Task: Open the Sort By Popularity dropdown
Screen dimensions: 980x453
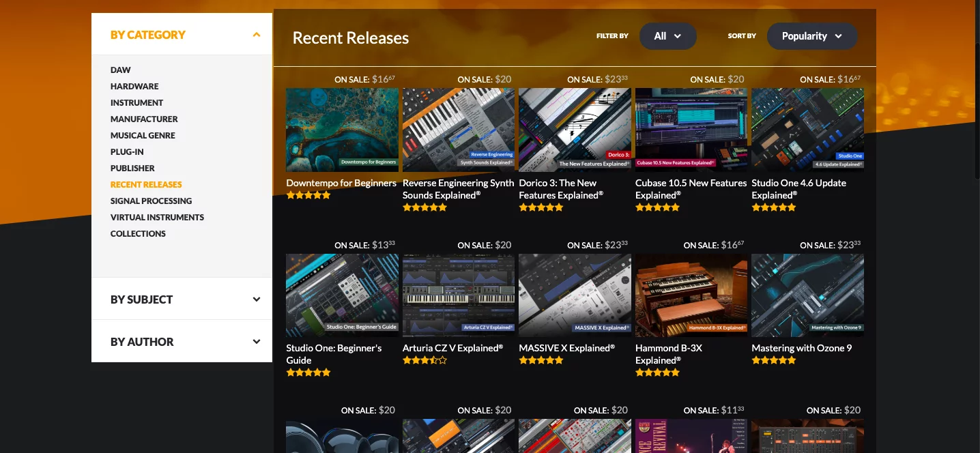Action: tap(811, 36)
